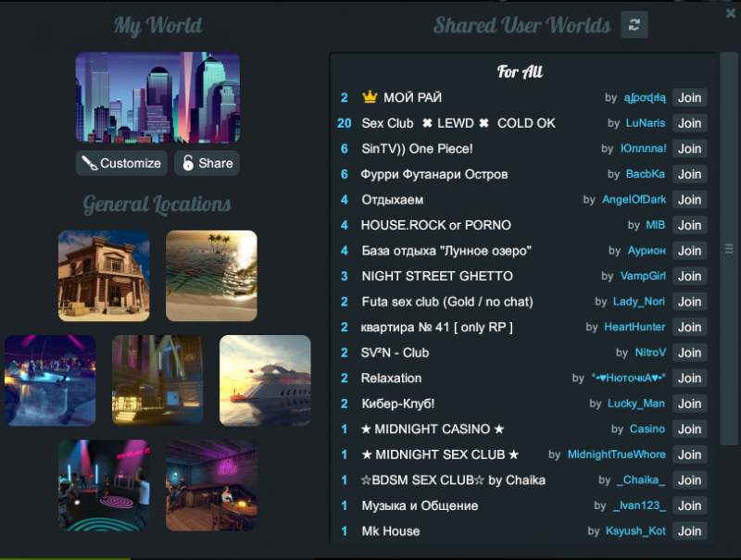
Task: Open the VampGirl user profile link
Action: click(643, 276)
